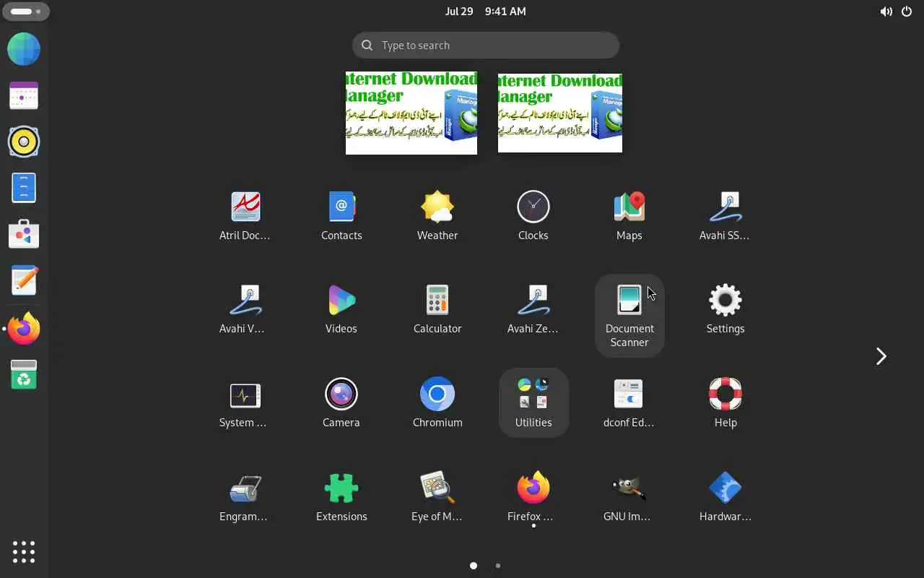
Task: Select the second page indicator dot
Action: click(498, 566)
